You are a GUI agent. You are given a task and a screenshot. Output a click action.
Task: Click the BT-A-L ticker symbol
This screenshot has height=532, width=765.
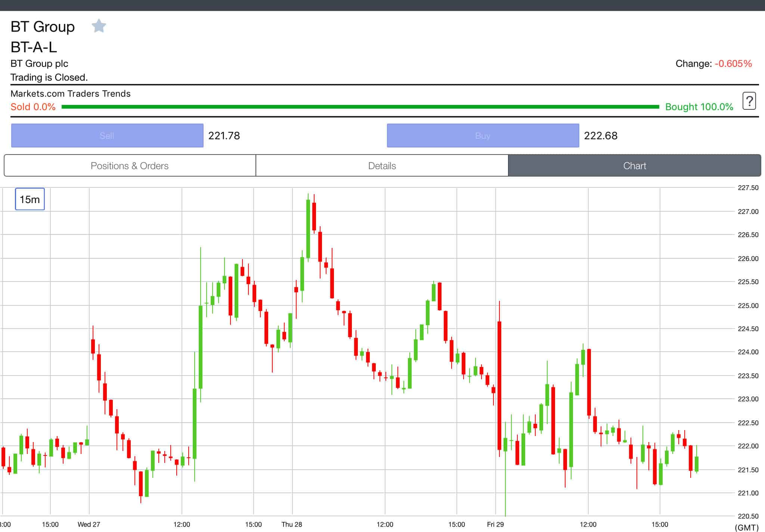[x=34, y=47]
